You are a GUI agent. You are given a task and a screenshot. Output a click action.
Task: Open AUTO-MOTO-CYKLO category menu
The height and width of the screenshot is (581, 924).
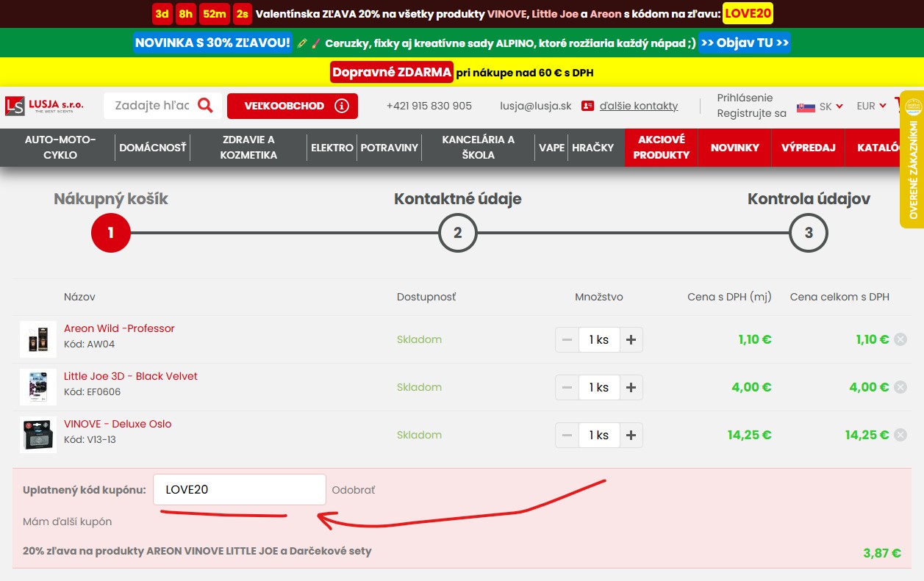point(60,147)
